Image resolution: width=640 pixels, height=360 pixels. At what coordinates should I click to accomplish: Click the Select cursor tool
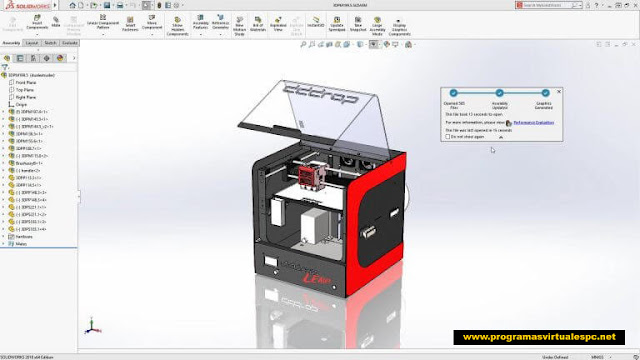tap(147, 5)
